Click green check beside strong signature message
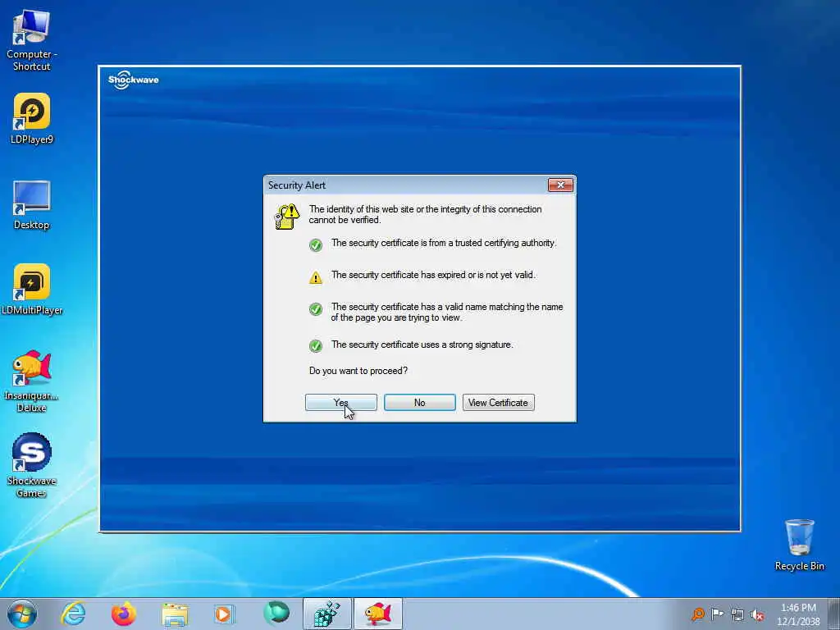This screenshot has height=630, width=840. pos(316,346)
